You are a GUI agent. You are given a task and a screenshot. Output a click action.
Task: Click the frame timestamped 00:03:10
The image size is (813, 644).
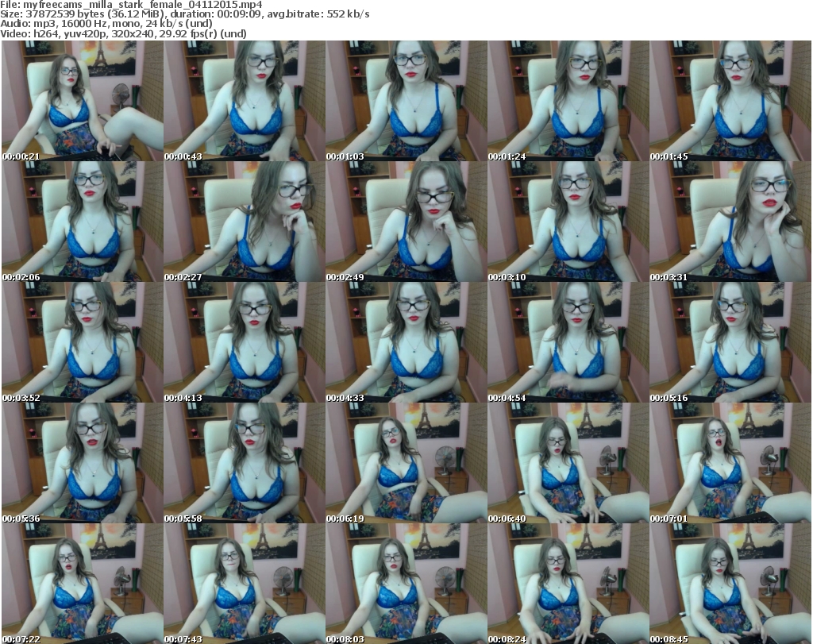click(x=568, y=222)
